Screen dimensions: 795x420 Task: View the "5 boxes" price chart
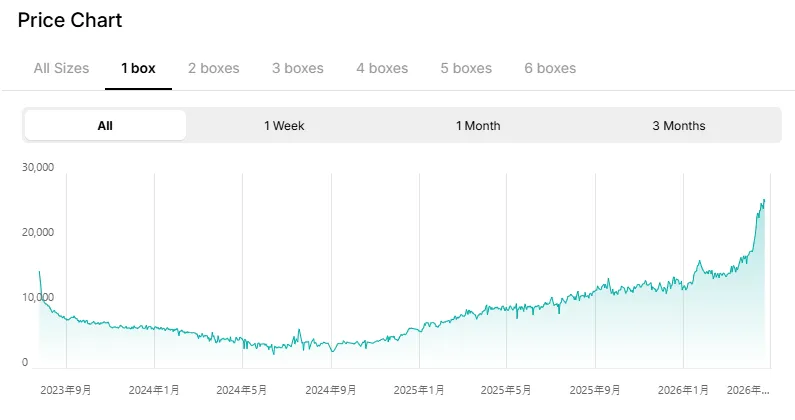tap(466, 68)
